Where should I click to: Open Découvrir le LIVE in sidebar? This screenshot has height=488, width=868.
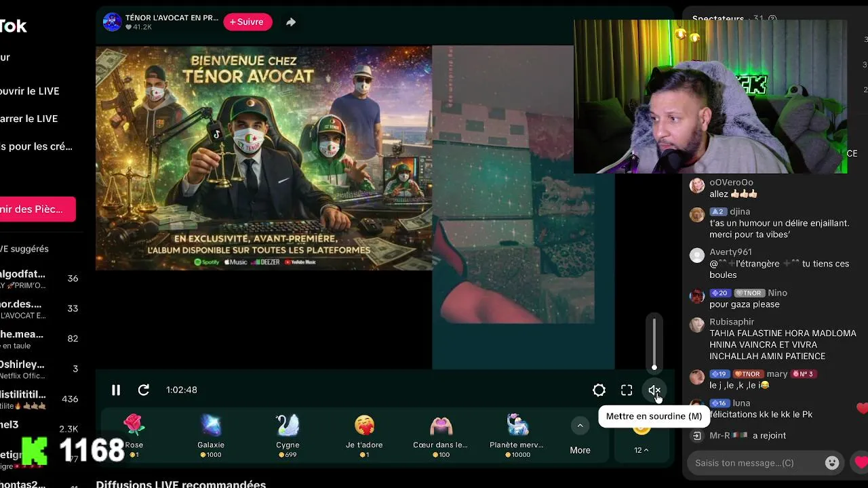[x=30, y=91]
